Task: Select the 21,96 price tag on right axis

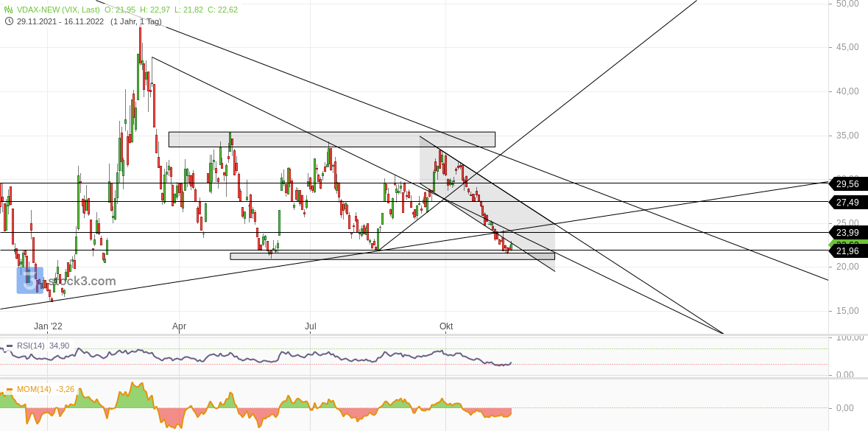Action: (848, 251)
